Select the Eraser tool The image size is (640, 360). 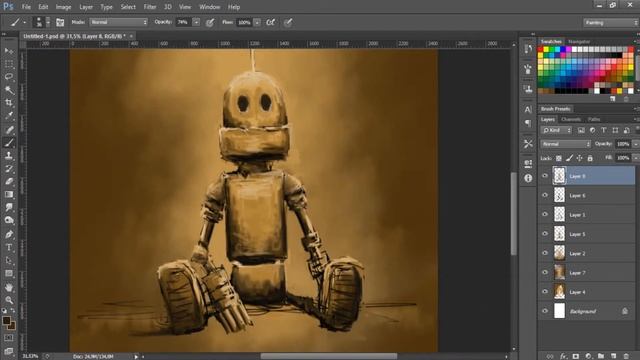[x=9, y=182]
